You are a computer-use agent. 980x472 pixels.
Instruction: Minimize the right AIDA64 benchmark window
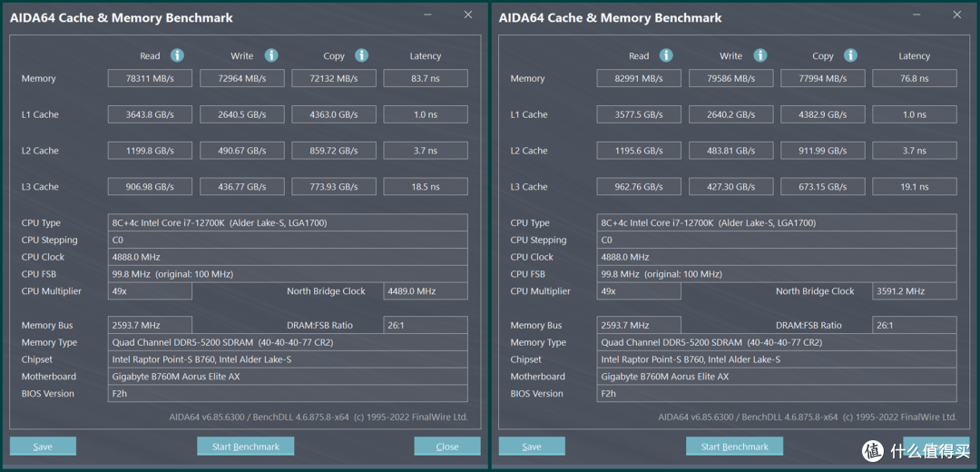[916, 15]
